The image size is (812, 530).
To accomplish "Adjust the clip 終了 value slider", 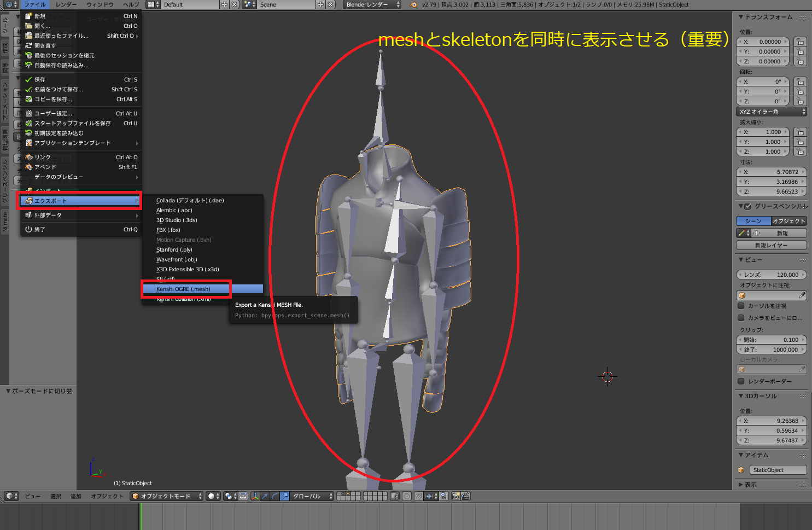I will 772,350.
